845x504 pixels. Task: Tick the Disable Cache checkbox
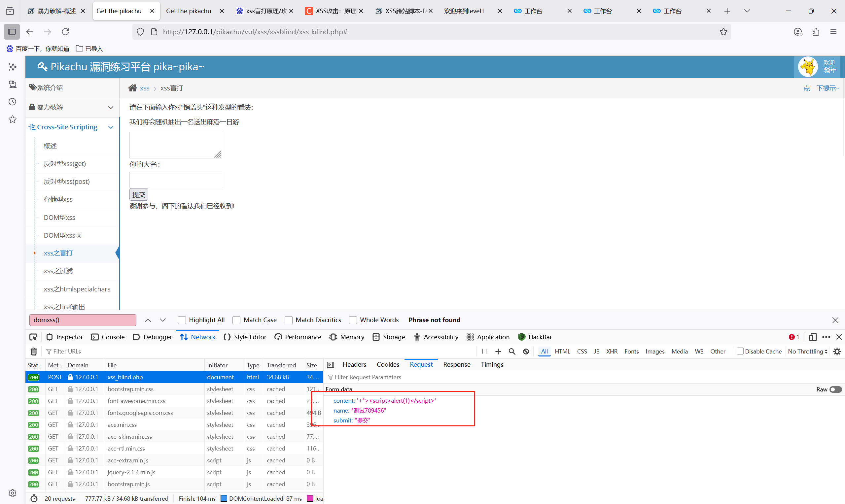pyautogui.click(x=740, y=351)
